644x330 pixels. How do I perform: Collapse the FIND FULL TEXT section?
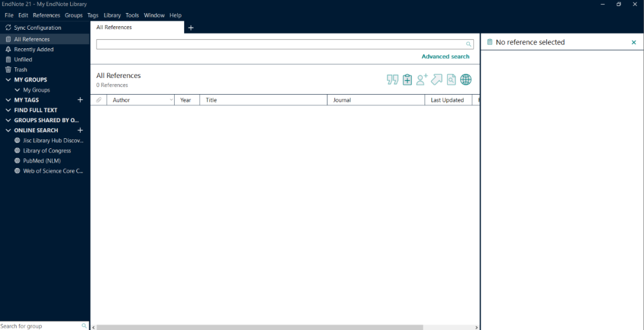pyautogui.click(x=8, y=110)
